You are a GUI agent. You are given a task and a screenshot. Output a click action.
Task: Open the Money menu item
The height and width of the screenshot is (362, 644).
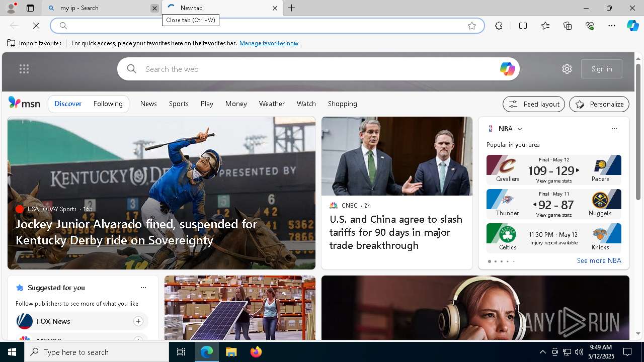[x=236, y=104]
